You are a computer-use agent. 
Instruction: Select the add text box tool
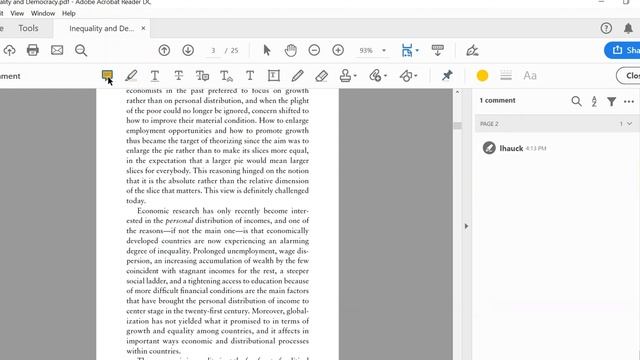coord(273,76)
